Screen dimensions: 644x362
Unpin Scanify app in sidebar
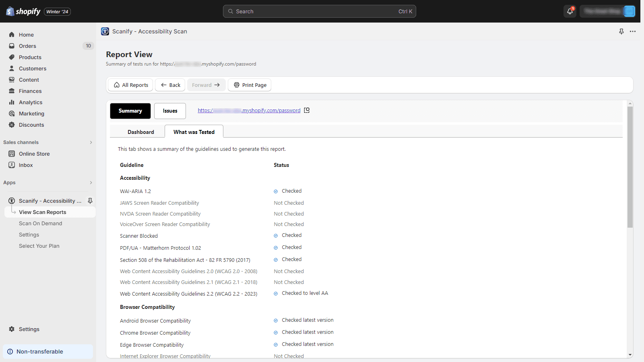(x=90, y=201)
